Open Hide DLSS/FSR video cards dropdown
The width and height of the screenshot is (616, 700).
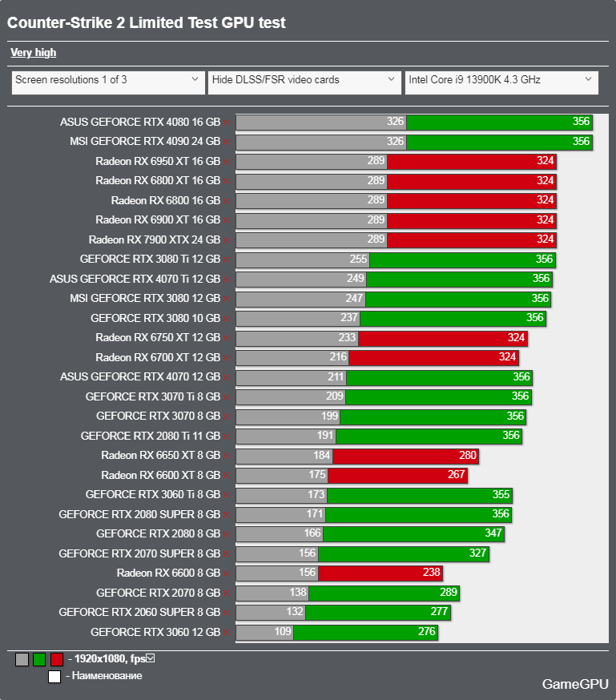304,82
